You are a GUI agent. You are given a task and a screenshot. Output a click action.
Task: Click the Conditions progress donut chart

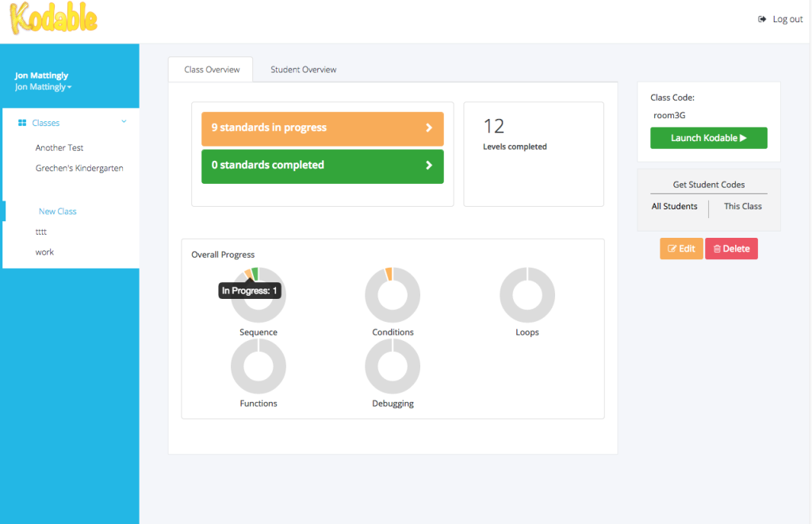pos(393,295)
